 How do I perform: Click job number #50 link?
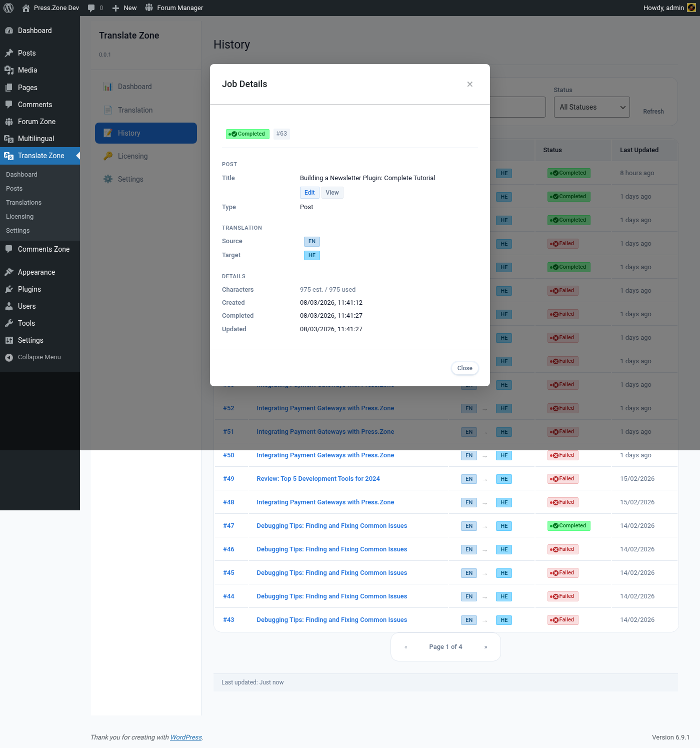tap(228, 455)
